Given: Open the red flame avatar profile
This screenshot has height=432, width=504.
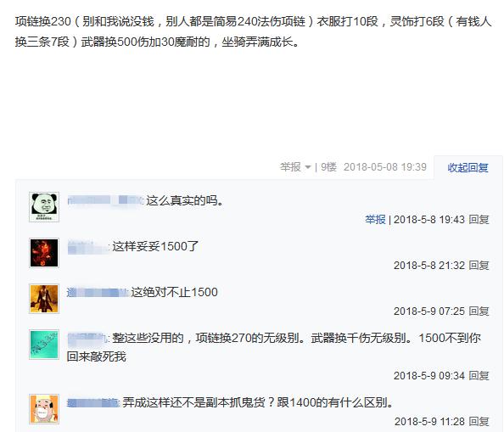Looking at the screenshot, I should pos(44,253).
